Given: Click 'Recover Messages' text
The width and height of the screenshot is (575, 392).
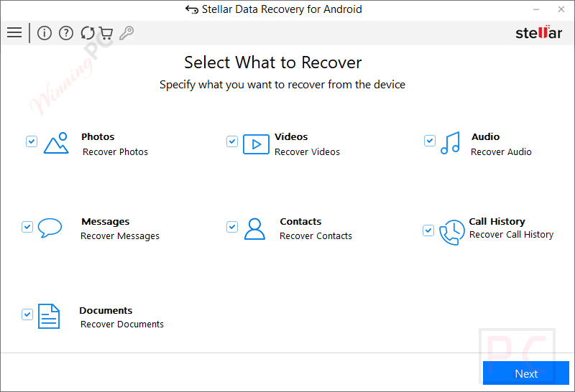Looking at the screenshot, I should point(120,236).
